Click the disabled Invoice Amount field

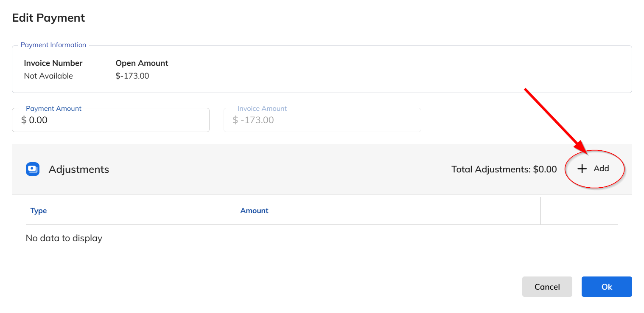(322, 120)
